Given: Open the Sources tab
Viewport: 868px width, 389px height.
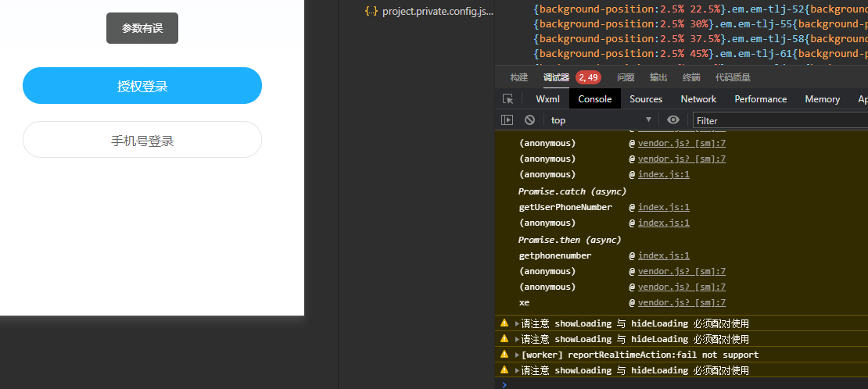Looking at the screenshot, I should coord(645,99).
